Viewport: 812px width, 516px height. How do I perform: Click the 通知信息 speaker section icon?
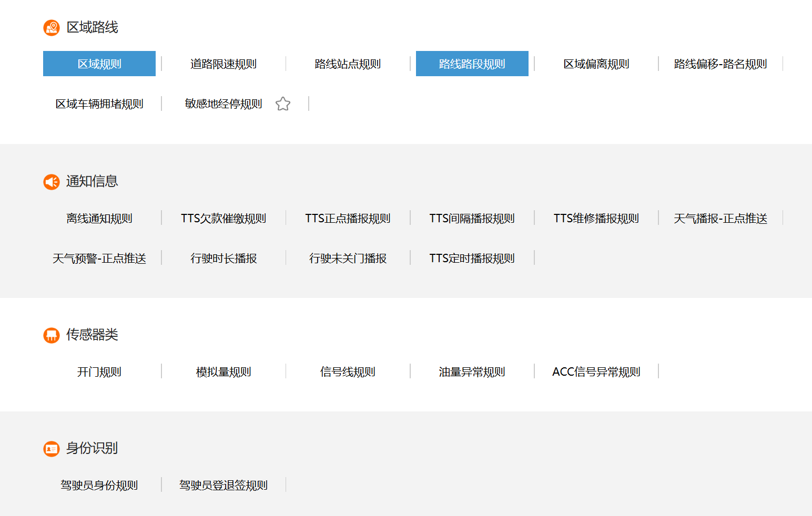click(x=52, y=182)
